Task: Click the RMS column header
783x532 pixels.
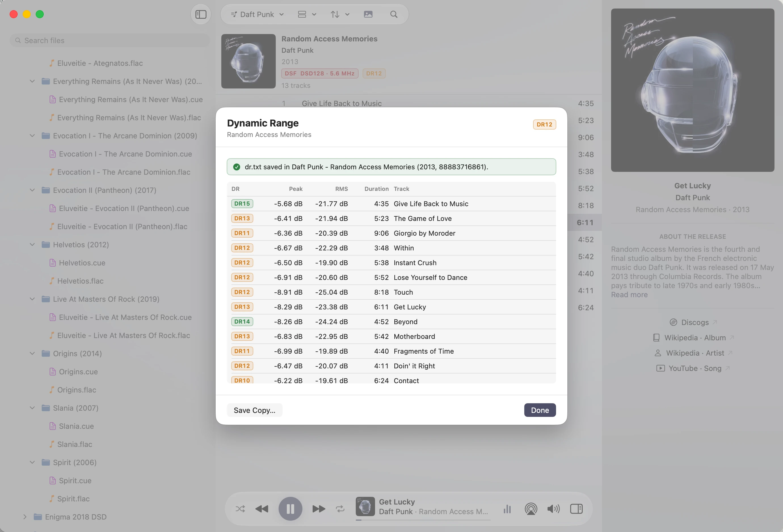Action: pos(341,189)
